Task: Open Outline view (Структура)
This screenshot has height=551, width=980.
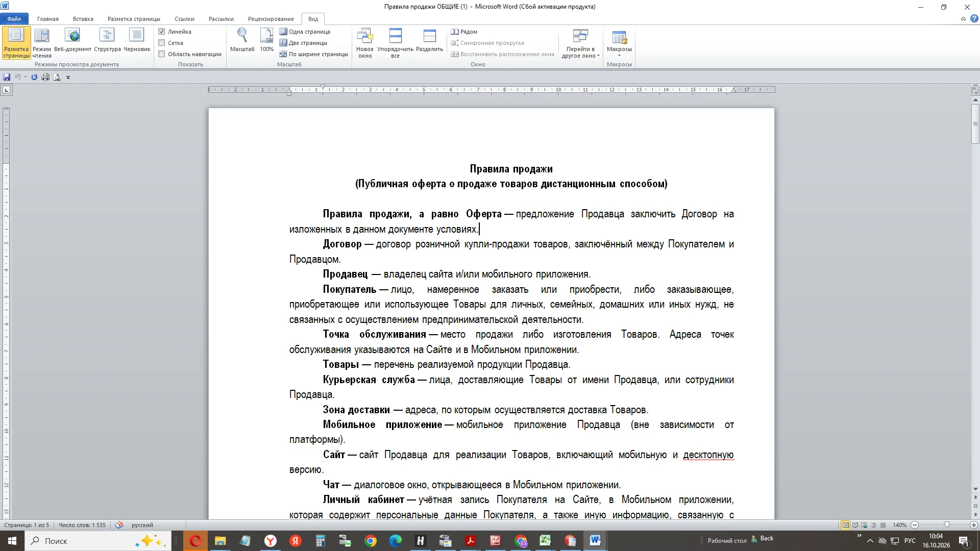Action: pyautogui.click(x=107, y=41)
